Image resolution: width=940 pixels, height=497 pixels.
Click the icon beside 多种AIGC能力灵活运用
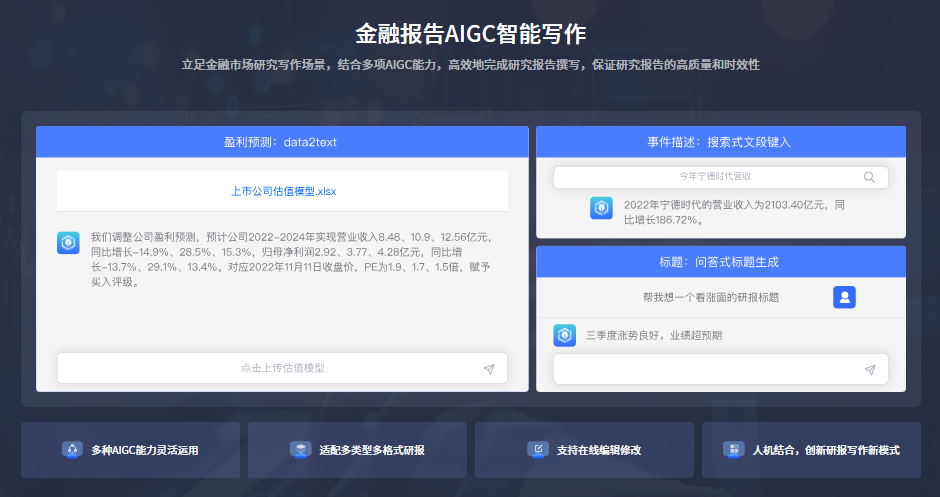[x=73, y=450]
